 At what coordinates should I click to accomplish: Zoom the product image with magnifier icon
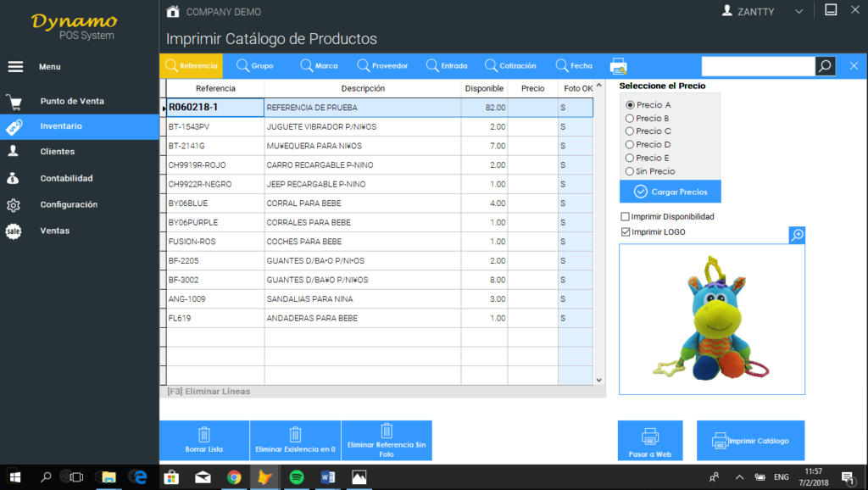pyautogui.click(x=796, y=236)
